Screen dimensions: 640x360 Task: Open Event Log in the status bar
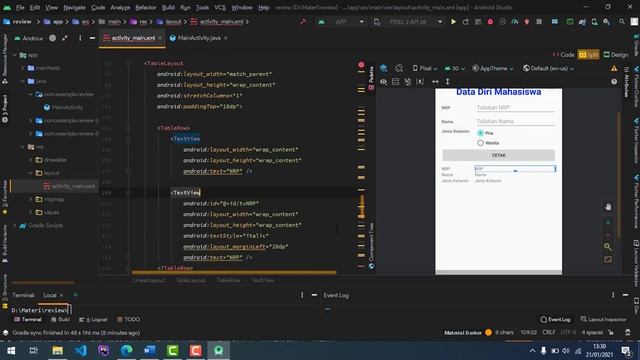pos(556,319)
